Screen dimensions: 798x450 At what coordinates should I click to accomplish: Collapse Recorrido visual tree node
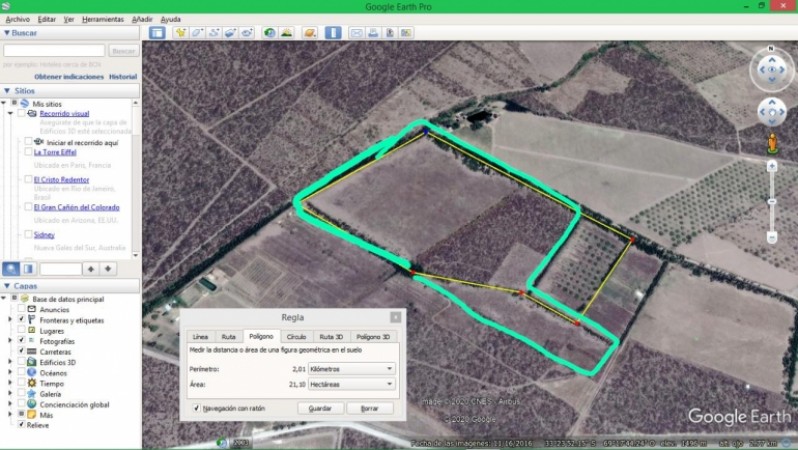10,114
